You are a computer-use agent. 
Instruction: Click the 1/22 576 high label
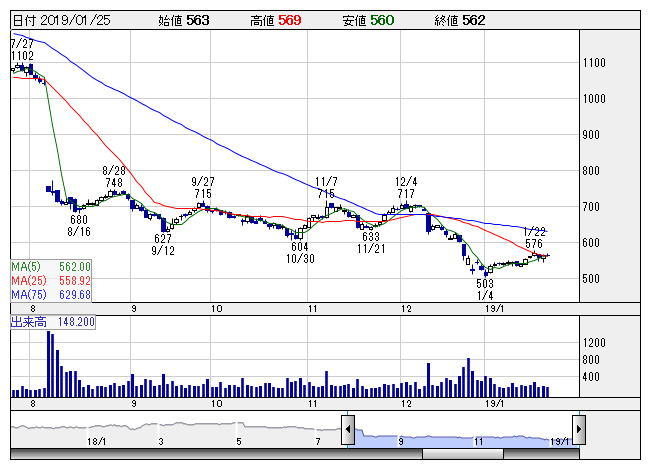pos(534,237)
